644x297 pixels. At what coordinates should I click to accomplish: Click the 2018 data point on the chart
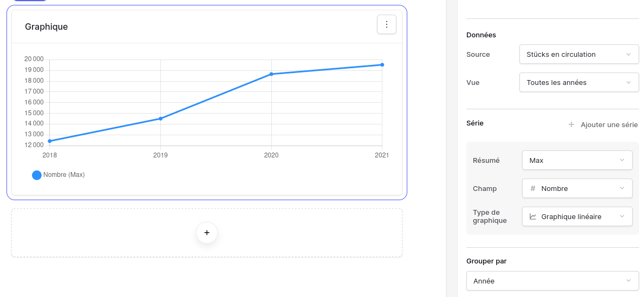(50, 141)
